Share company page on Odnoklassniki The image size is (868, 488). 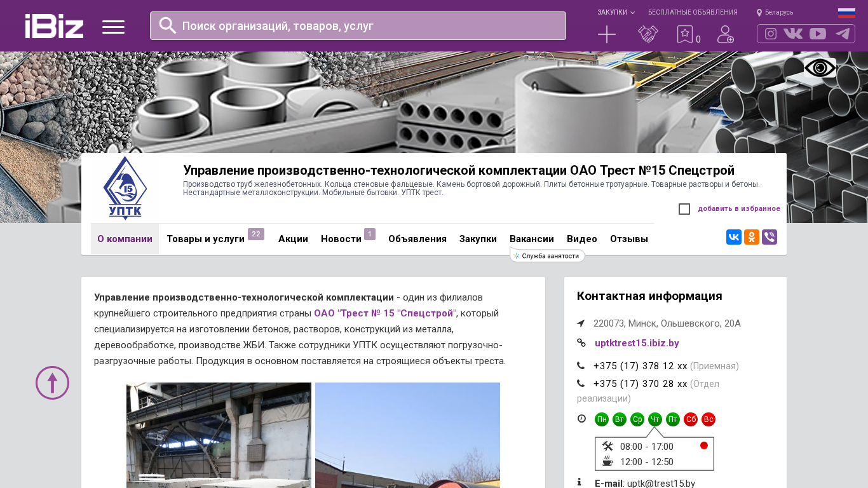pos(752,237)
